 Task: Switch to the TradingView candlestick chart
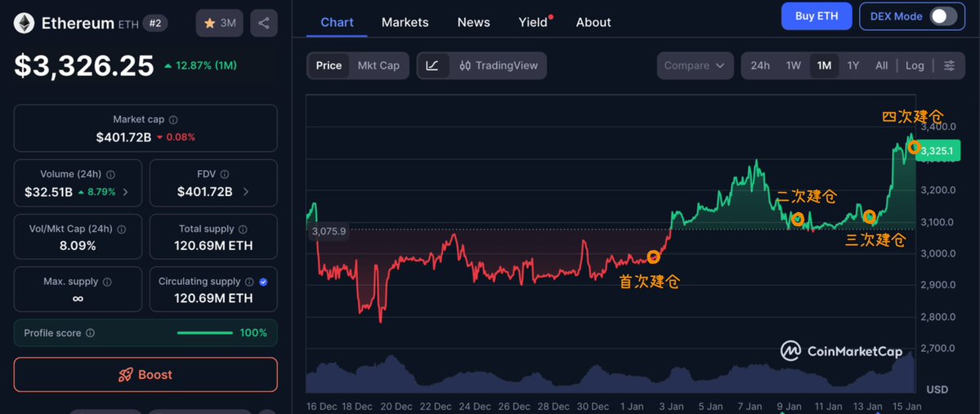pos(498,65)
